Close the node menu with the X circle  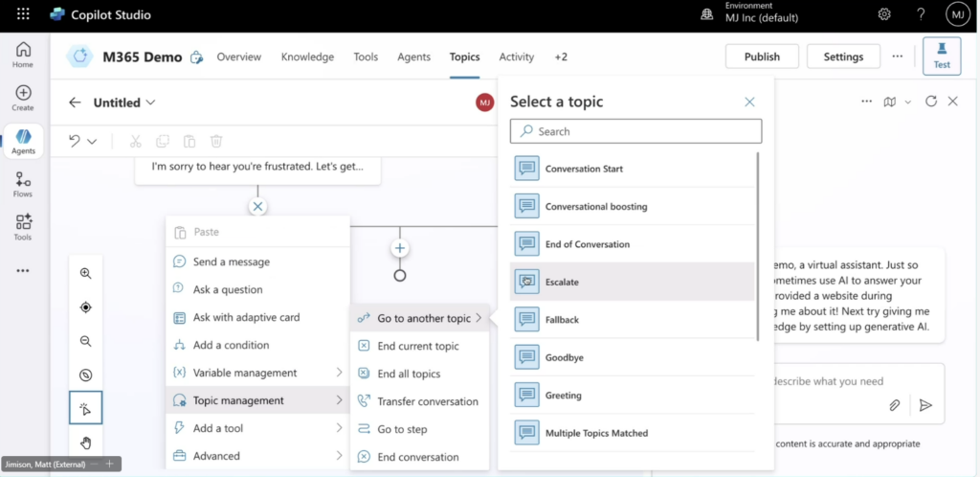[257, 206]
